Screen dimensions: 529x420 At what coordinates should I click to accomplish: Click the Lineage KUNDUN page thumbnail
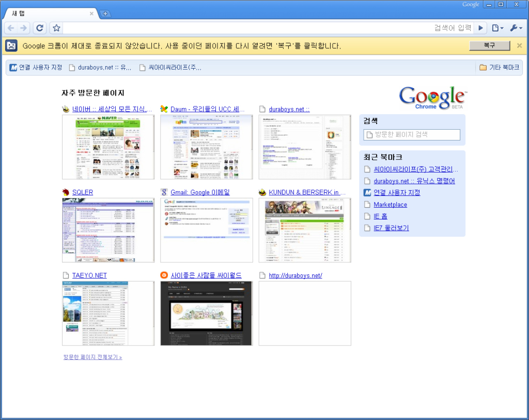click(305, 230)
